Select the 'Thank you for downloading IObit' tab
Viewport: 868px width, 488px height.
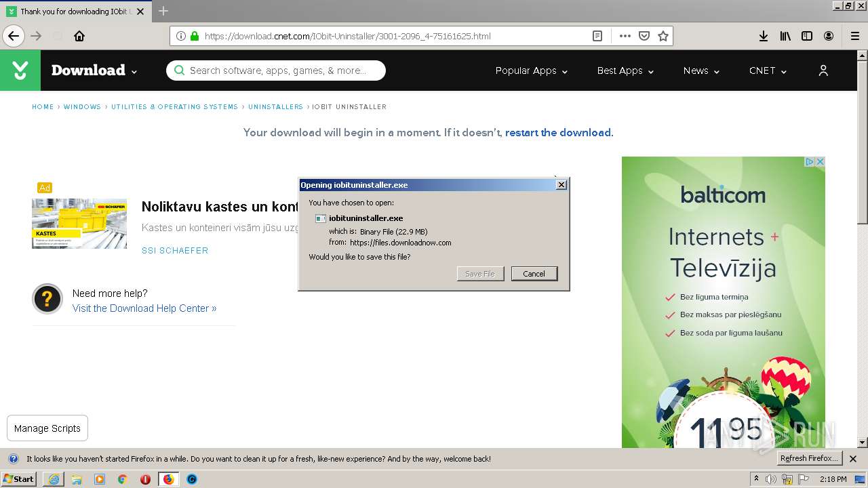(x=75, y=11)
